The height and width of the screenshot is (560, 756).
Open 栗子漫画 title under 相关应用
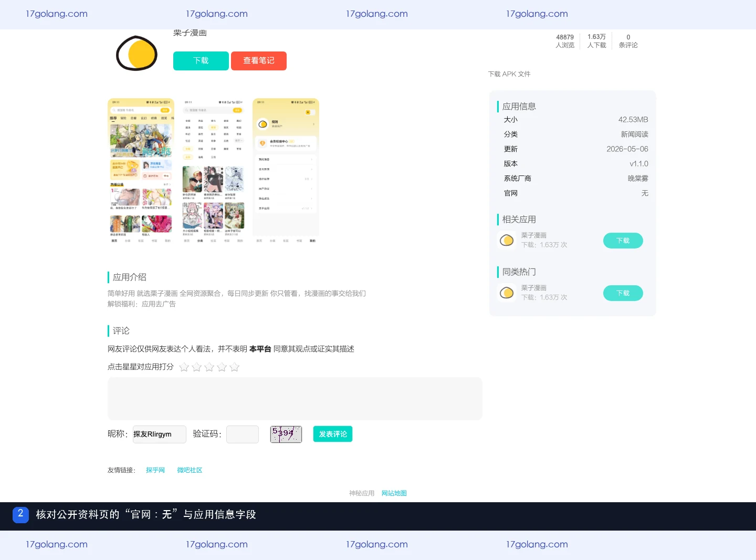[x=534, y=235]
